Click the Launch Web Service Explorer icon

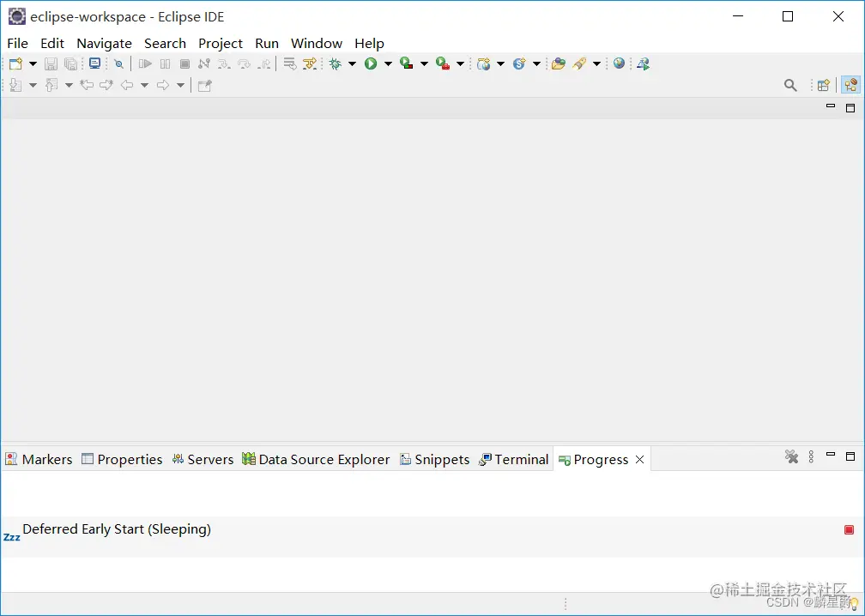tap(644, 64)
